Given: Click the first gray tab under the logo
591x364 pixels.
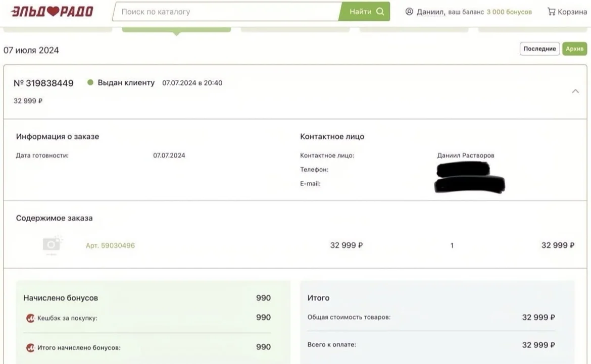Looking at the screenshot, I should tap(58, 30).
